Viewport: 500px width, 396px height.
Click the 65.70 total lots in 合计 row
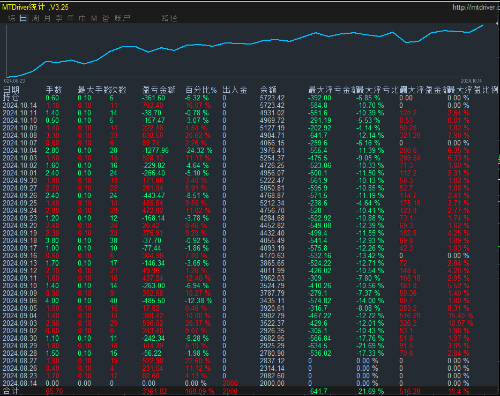tap(55, 391)
